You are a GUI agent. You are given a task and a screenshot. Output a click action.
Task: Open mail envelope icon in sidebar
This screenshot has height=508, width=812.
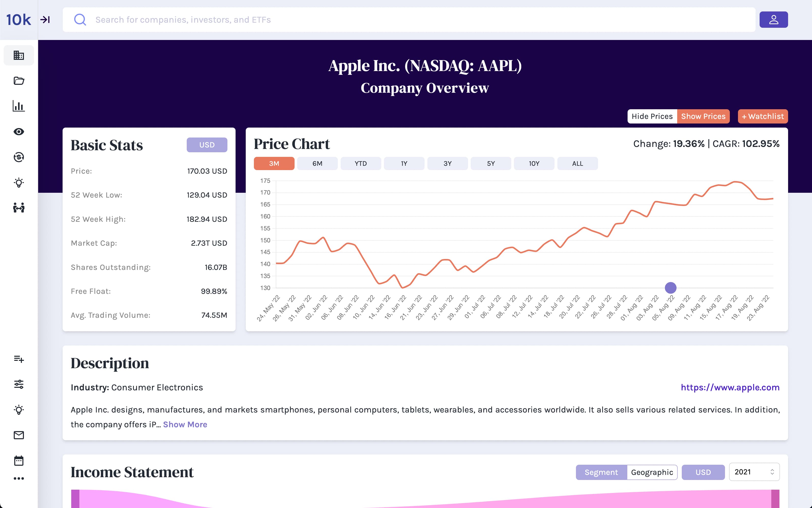19,435
